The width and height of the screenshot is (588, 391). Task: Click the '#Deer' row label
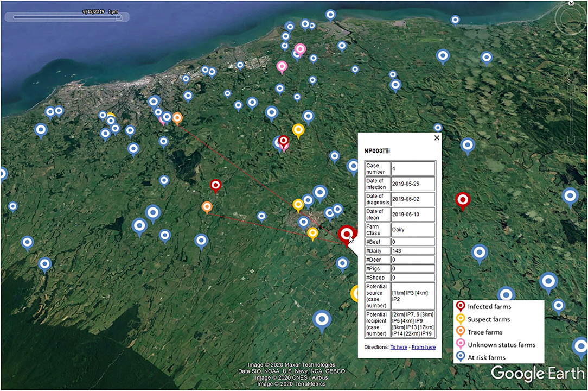click(378, 260)
